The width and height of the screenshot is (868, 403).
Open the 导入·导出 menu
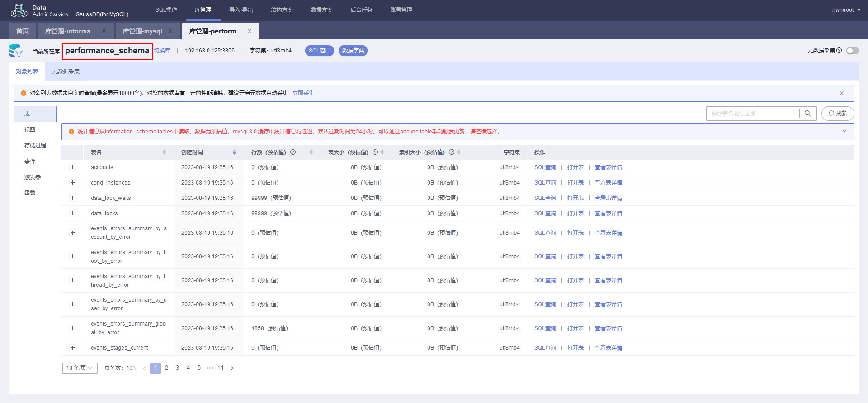pos(241,10)
